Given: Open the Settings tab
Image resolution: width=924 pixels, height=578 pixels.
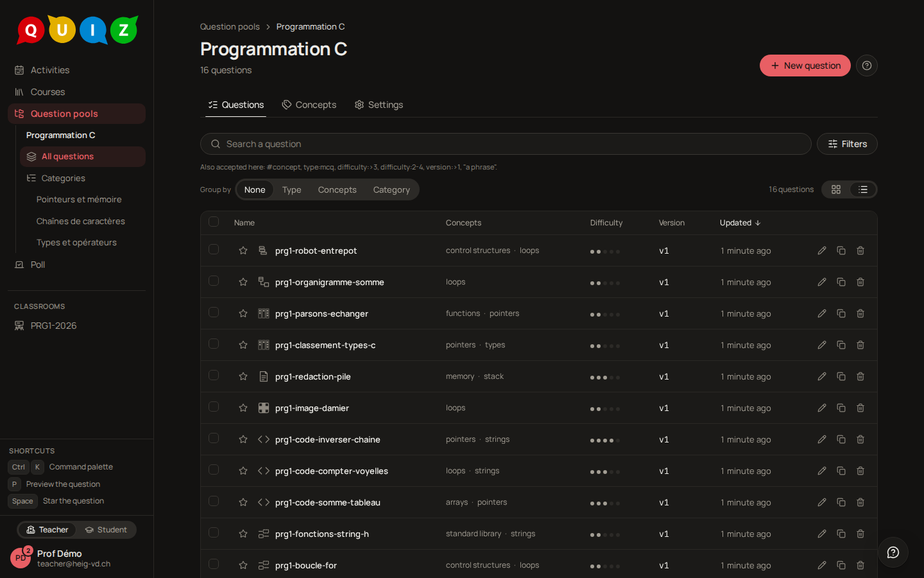Looking at the screenshot, I should (x=379, y=105).
